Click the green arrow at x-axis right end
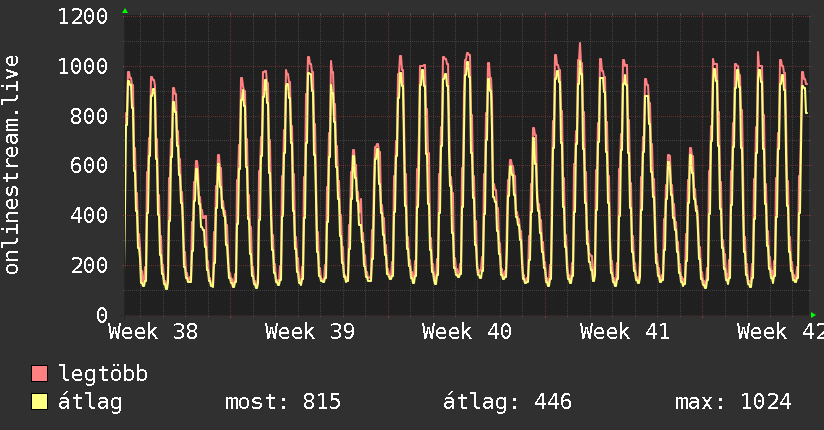 (x=812, y=315)
